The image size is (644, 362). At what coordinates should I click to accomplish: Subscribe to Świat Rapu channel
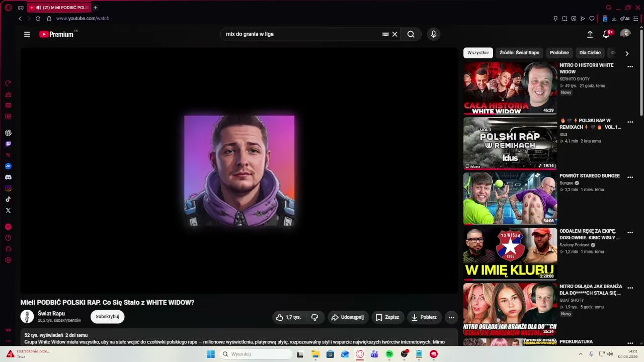(x=107, y=317)
